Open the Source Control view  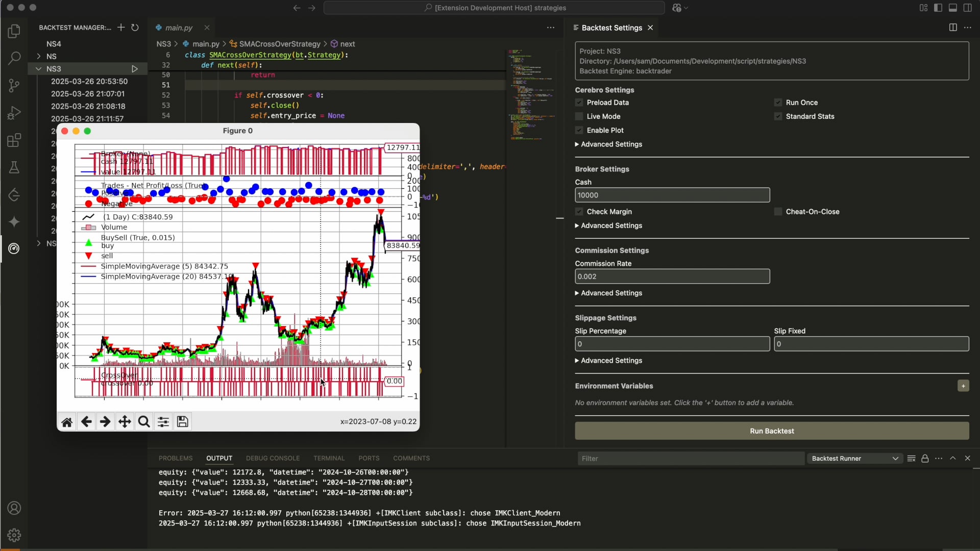pyautogui.click(x=14, y=85)
